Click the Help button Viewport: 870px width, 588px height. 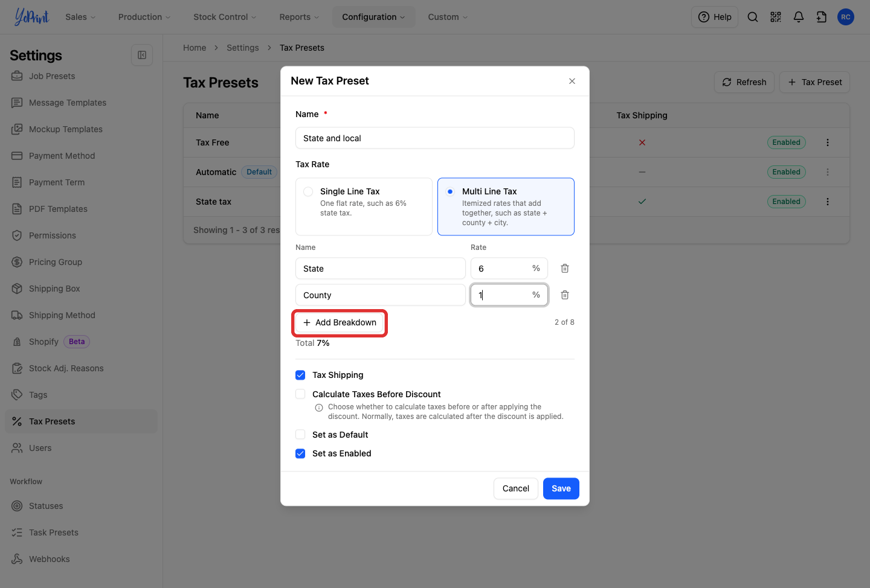pos(715,17)
